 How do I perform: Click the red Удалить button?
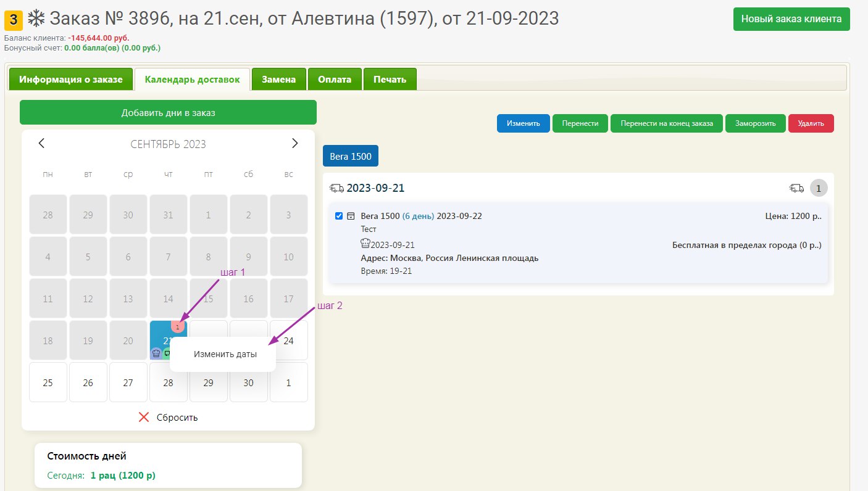tap(811, 123)
